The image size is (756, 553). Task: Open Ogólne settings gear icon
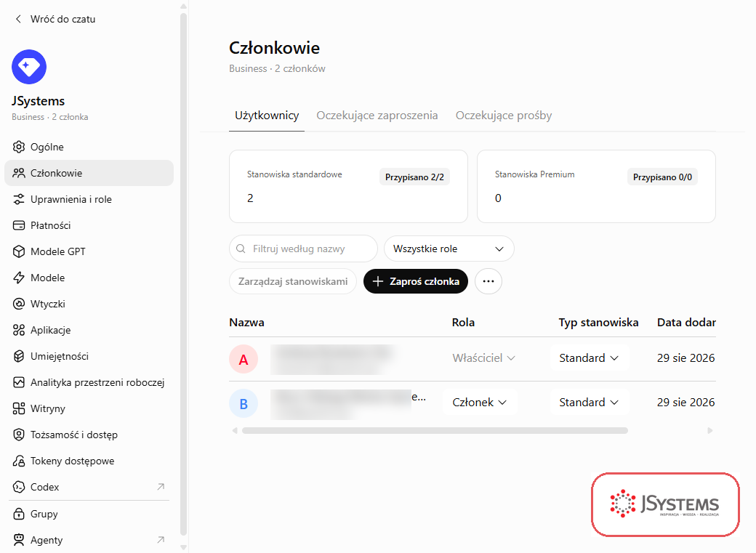[19, 147]
